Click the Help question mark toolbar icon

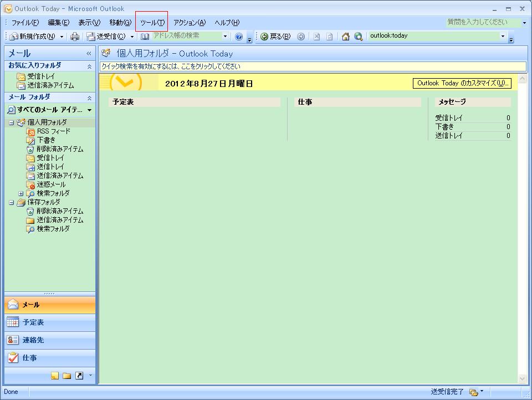tap(238, 37)
